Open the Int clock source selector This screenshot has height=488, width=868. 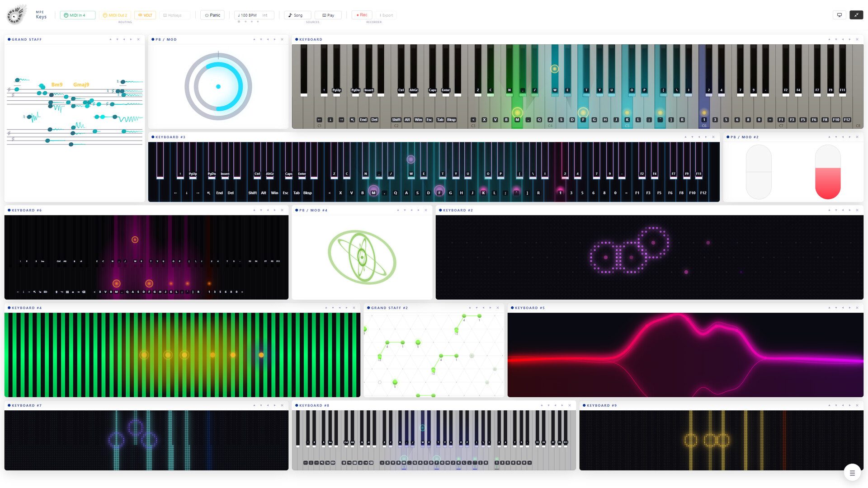(265, 15)
